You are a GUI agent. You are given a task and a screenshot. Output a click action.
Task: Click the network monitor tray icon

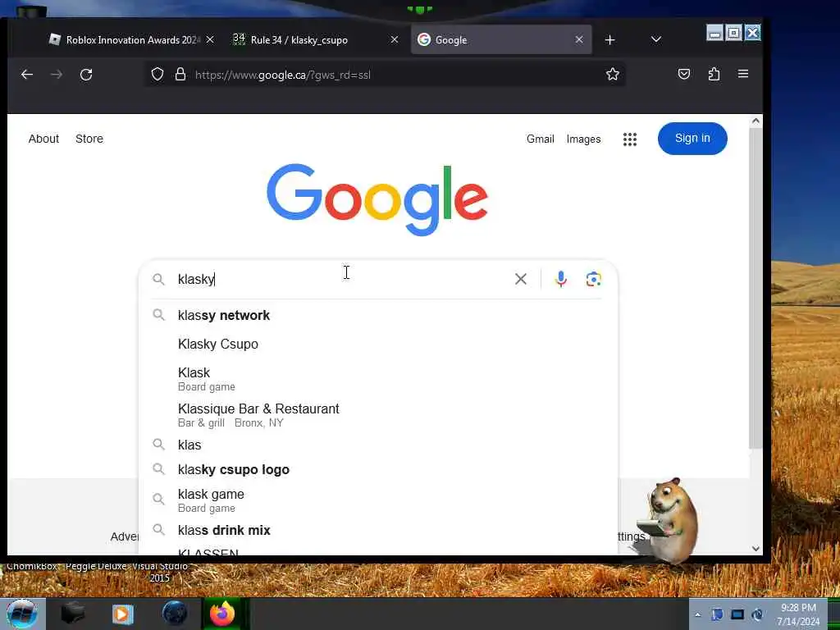(x=737, y=614)
